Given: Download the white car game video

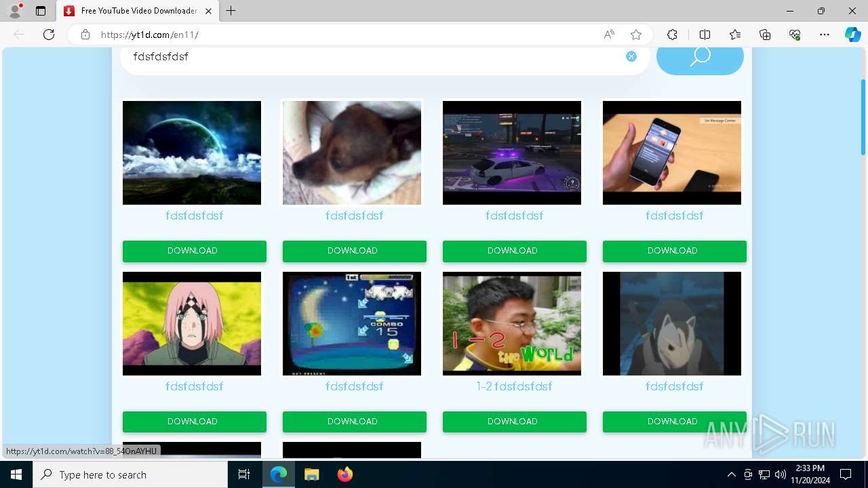Looking at the screenshot, I should pyautogui.click(x=515, y=251).
